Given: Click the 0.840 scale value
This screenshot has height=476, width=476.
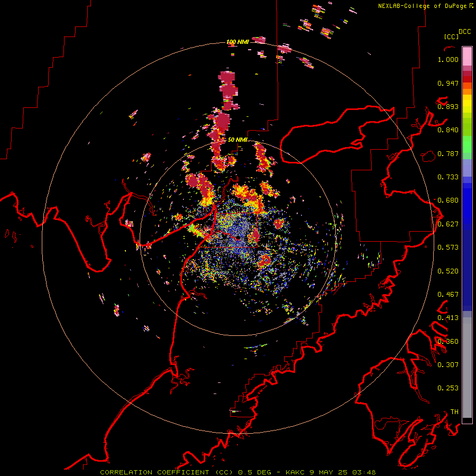Looking at the screenshot, I should (448, 130).
